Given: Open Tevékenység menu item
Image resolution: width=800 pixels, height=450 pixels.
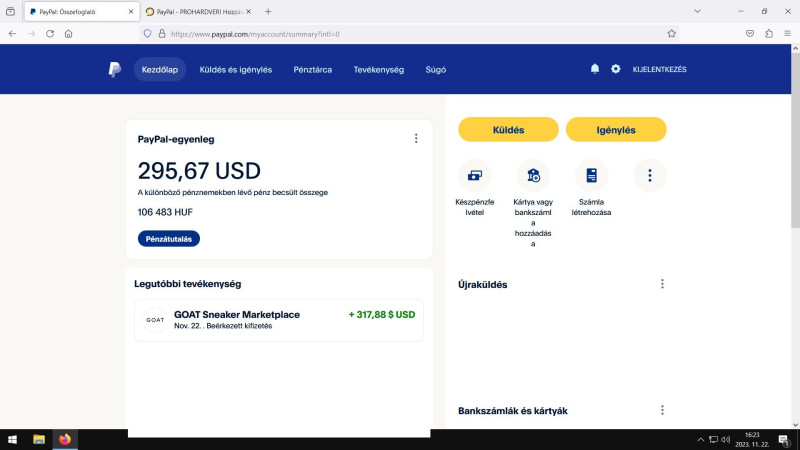Looking at the screenshot, I should 379,69.
